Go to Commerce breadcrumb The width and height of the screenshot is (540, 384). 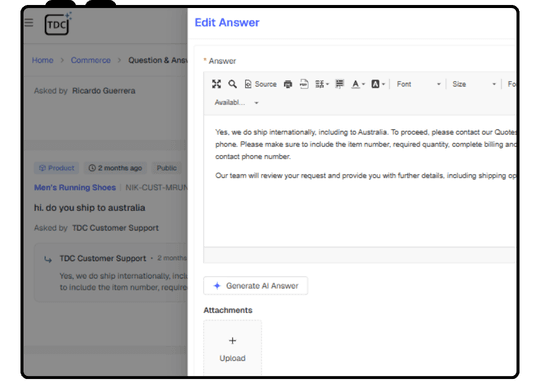91,60
